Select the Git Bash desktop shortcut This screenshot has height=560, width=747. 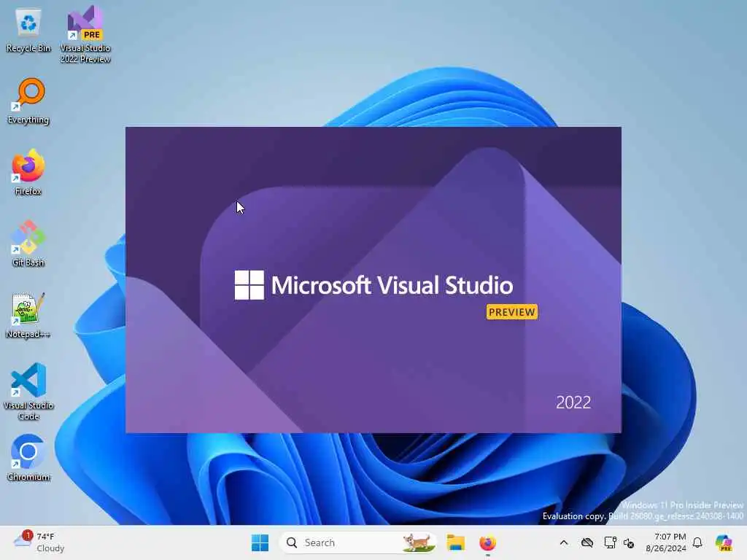pyautogui.click(x=28, y=244)
